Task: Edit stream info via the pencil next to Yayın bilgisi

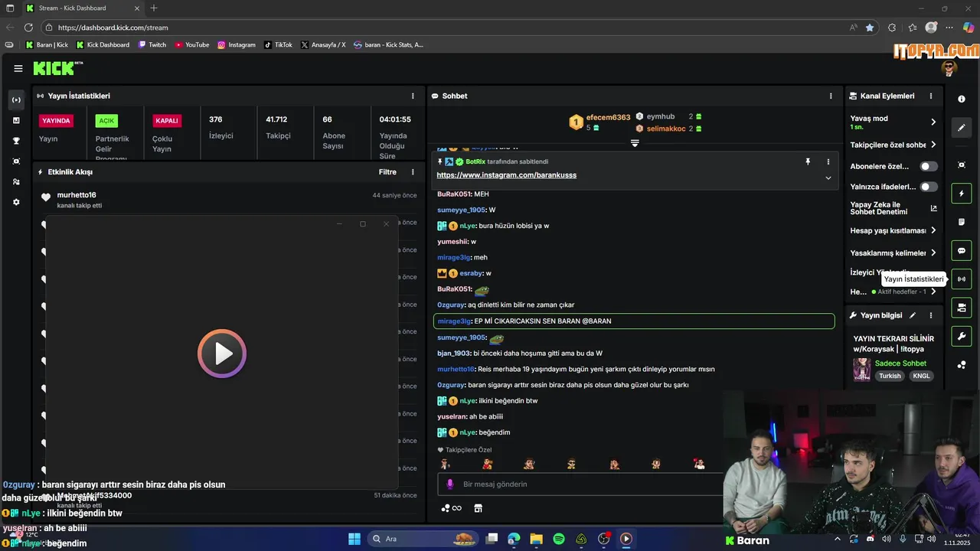Action: point(912,315)
